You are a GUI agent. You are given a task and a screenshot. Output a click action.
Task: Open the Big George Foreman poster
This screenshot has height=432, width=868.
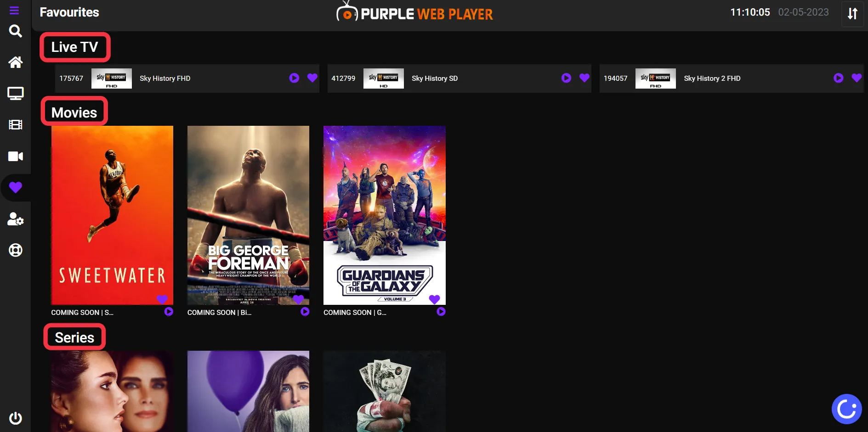pyautogui.click(x=248, y=215)
